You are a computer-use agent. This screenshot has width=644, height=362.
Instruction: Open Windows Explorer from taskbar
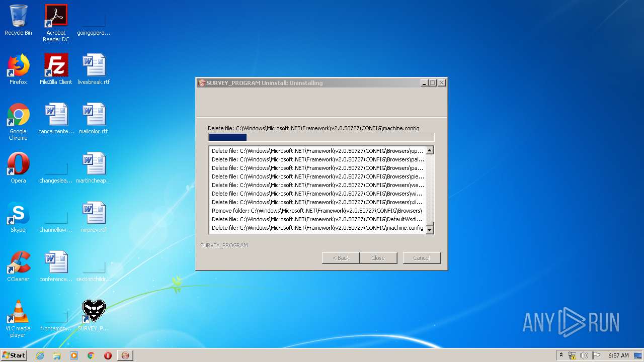57,355
